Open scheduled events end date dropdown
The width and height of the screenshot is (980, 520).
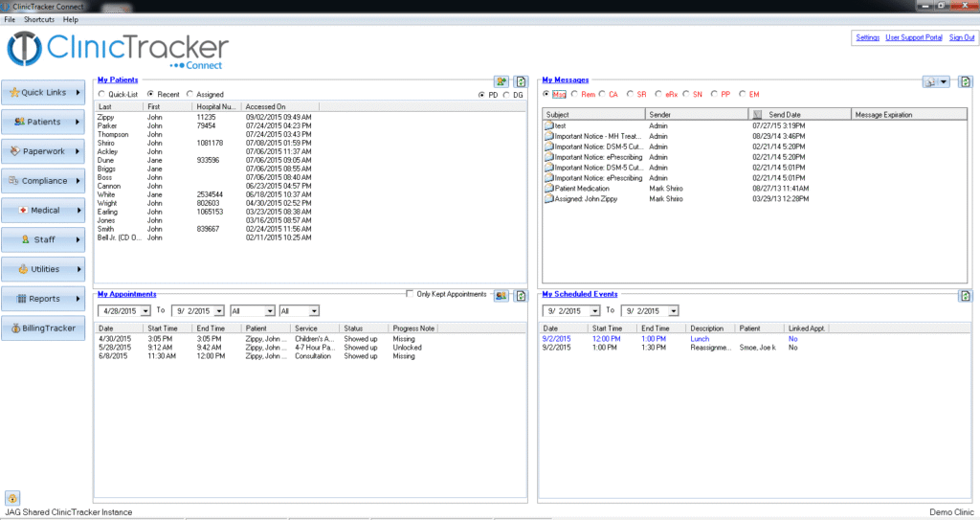coord(674,311)
